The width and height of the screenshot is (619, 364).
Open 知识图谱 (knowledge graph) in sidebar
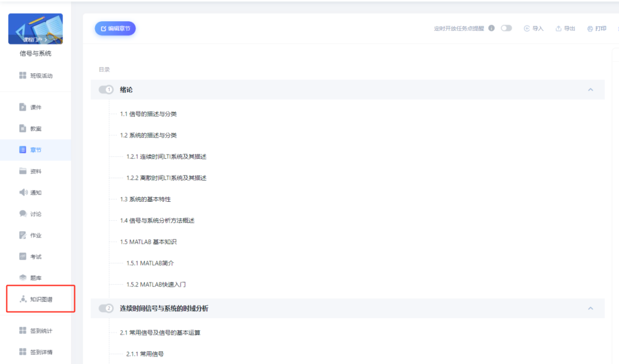click(39, 299)
